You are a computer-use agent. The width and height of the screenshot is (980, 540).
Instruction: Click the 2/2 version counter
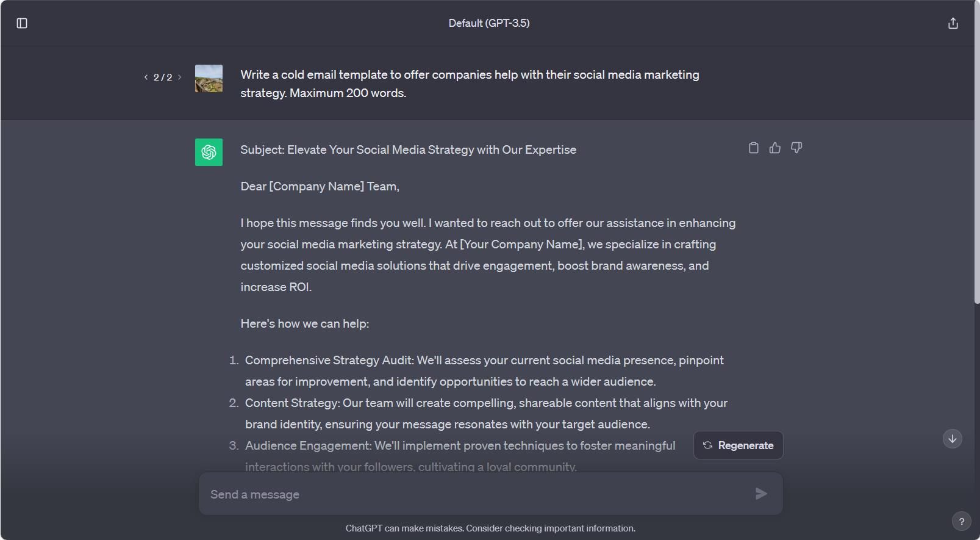tap(162, 77)
